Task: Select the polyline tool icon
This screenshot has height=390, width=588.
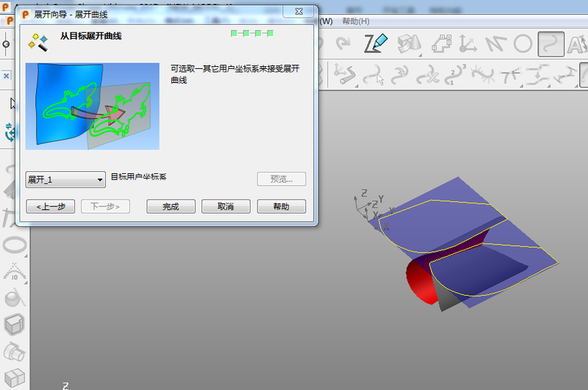Action: [495, 44]
